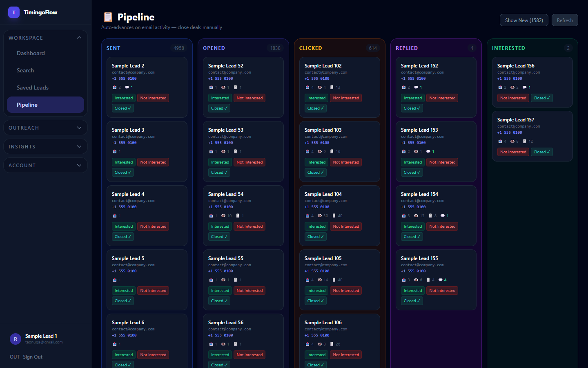The height and width of the screenshot is (368, 588).
Task: Close the Sample Lead 102 deal
Action: [316, 108]
